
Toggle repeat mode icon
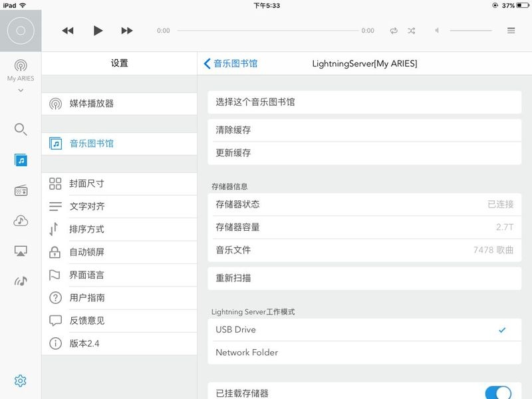[394, 31]
